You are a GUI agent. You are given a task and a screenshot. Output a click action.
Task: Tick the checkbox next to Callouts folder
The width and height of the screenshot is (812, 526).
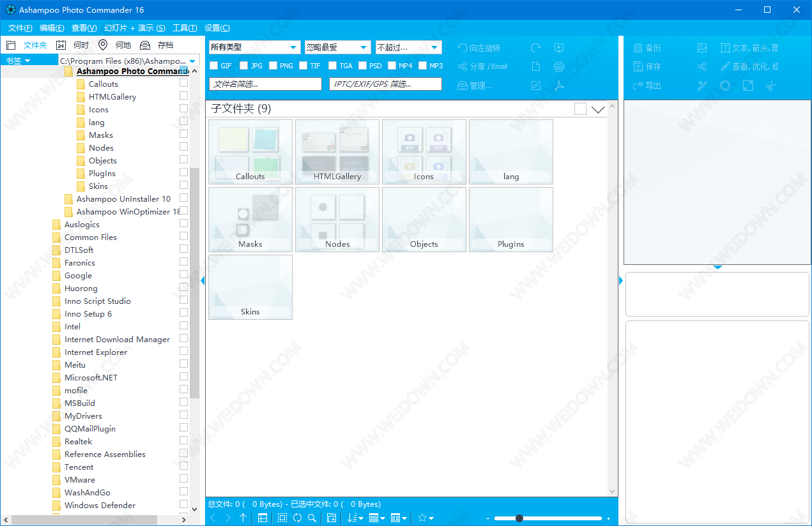(183, 83)
